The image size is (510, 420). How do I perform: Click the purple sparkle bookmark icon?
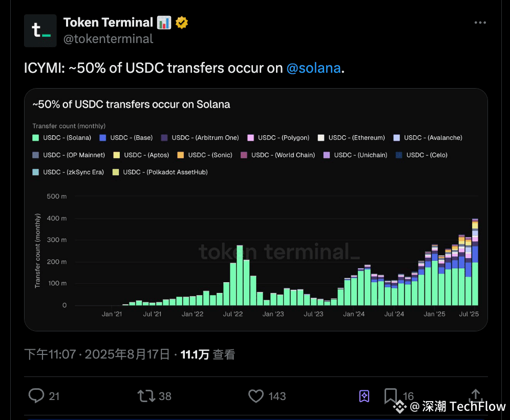(x=364, y=396)
